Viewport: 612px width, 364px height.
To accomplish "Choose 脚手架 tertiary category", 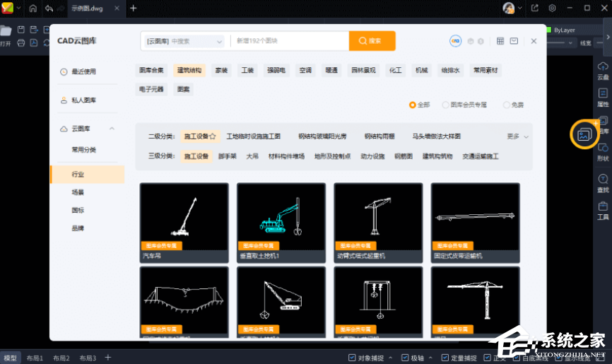I will [227, 156].
